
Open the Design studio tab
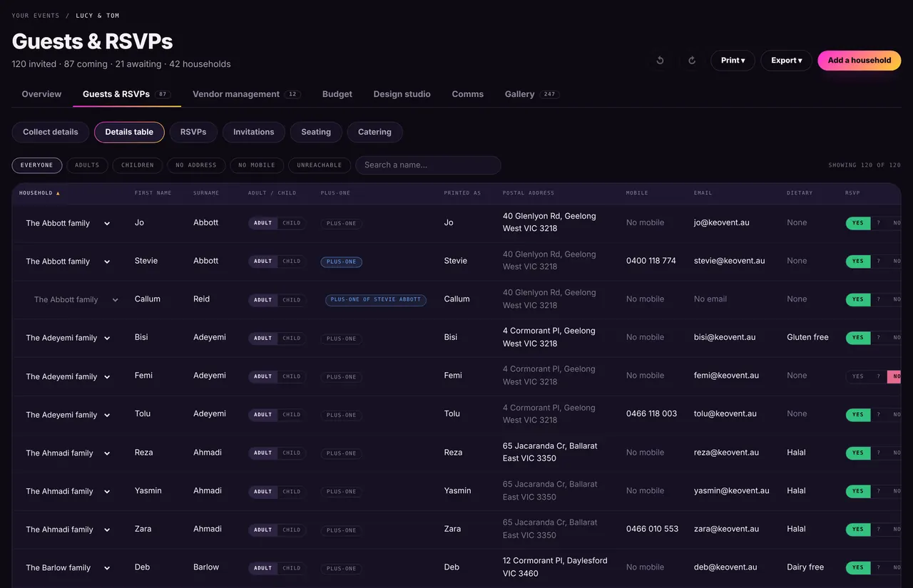(x=402, y=94)
